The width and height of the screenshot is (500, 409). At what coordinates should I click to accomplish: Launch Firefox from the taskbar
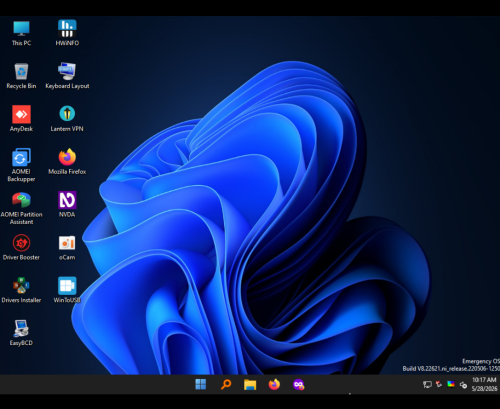[x=274, y=384]
